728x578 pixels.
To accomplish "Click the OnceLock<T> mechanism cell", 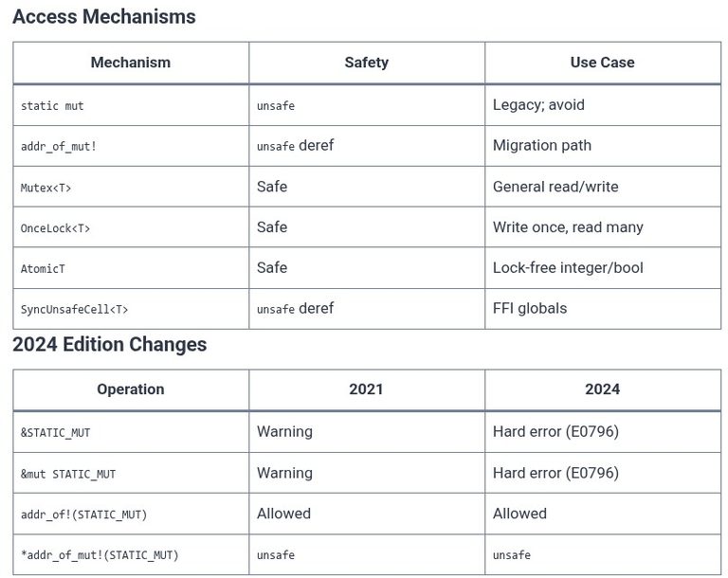I will [x=131, y=227].
